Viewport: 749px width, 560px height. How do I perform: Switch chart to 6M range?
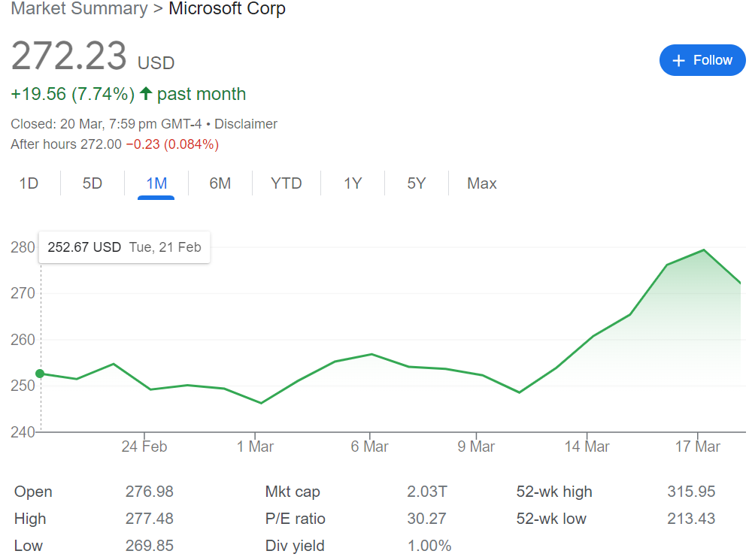220,183
